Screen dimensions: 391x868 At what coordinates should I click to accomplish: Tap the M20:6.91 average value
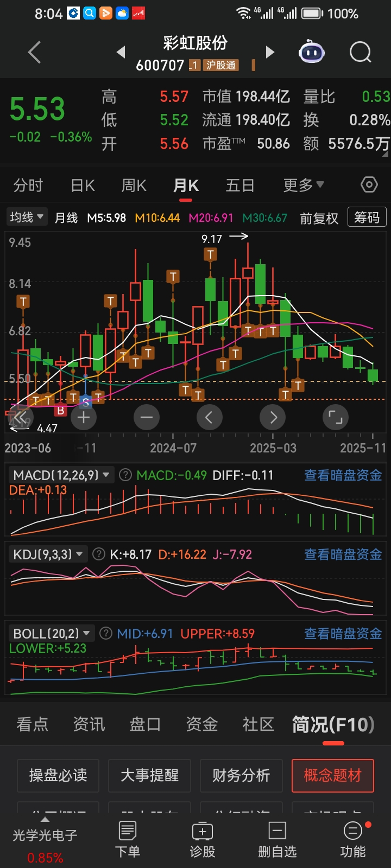211,218
